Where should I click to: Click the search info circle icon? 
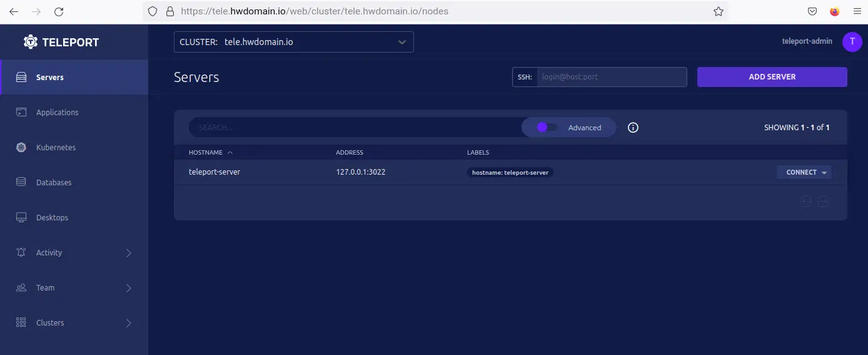tap(633, 127)
